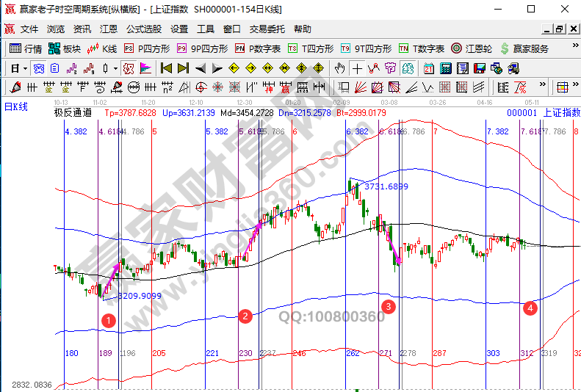Open the 行情 quotes view
The height and width of the screenshot is (392, 581).
[x=26, y=48]
